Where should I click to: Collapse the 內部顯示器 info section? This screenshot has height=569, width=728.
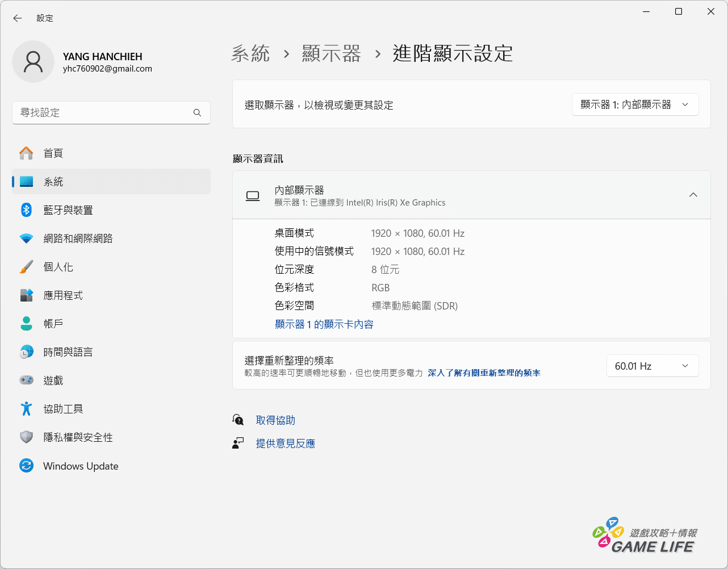tap(693, 195)
